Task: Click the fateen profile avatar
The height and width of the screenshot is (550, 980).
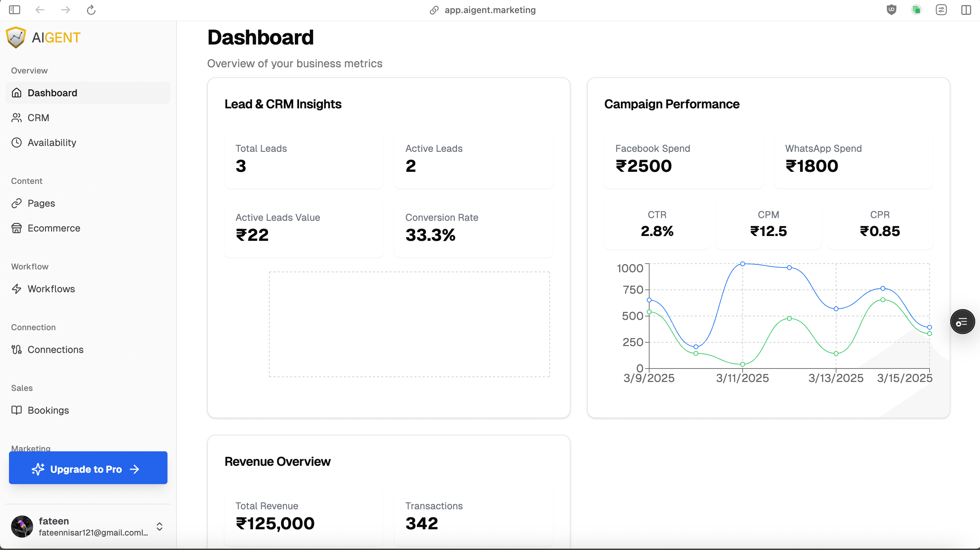Action: pyautogui.click(x=22, y=527)
